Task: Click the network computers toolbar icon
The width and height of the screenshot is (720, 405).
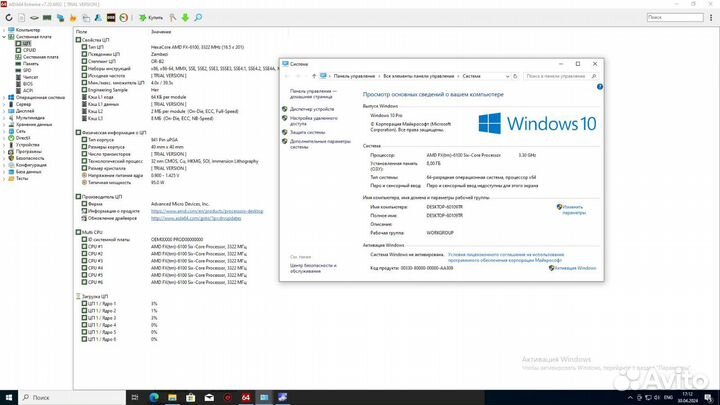Action: pyautogui.click(x=60, y=17)
